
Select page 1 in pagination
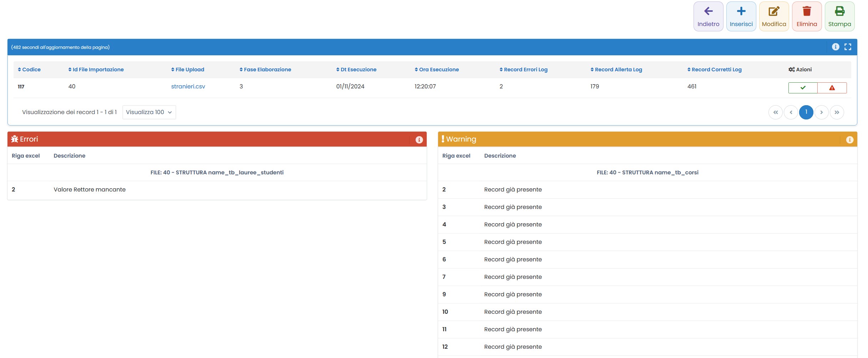click(x=806, y=112)
